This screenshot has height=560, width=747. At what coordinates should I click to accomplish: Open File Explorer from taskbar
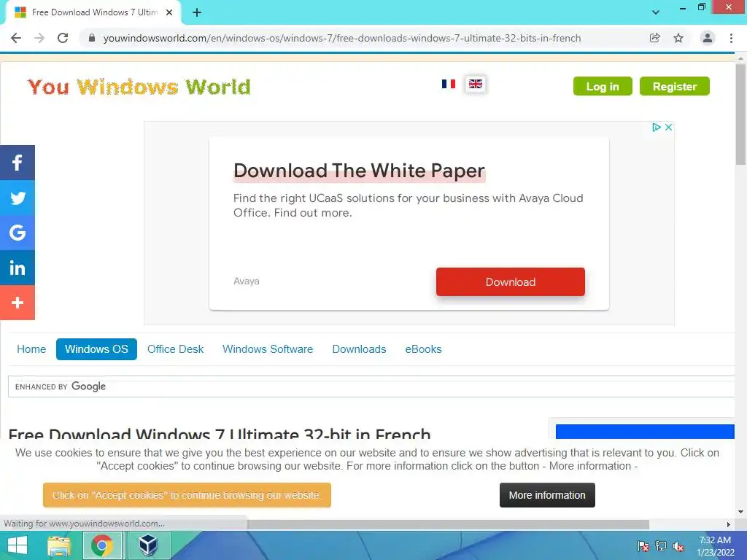point(58,545)
